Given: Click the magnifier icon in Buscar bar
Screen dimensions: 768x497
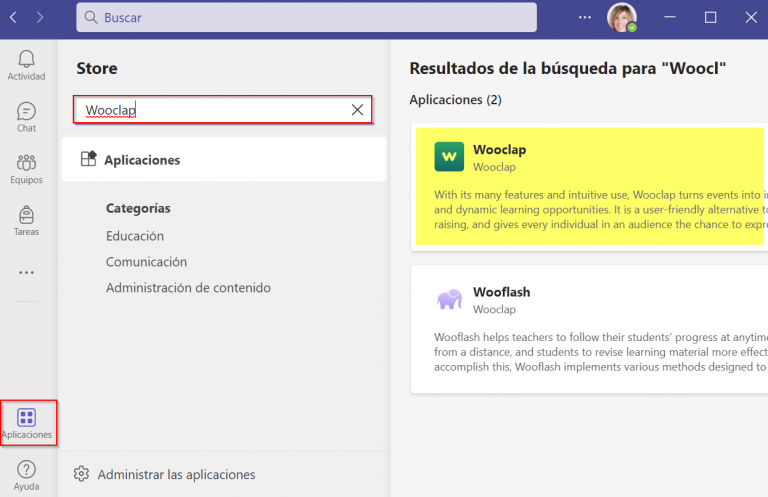Looking at the screenshot, I should pyautogui.click(x=91, y=18).
